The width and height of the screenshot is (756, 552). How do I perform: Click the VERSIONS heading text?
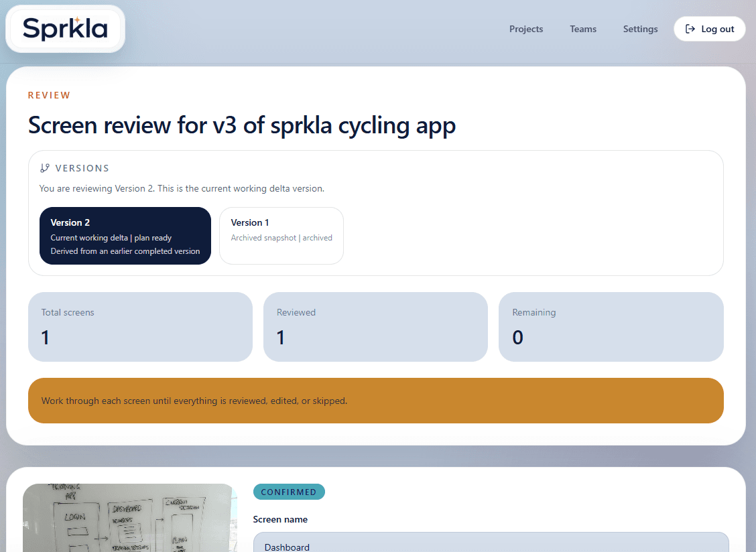tap(82, 168)
